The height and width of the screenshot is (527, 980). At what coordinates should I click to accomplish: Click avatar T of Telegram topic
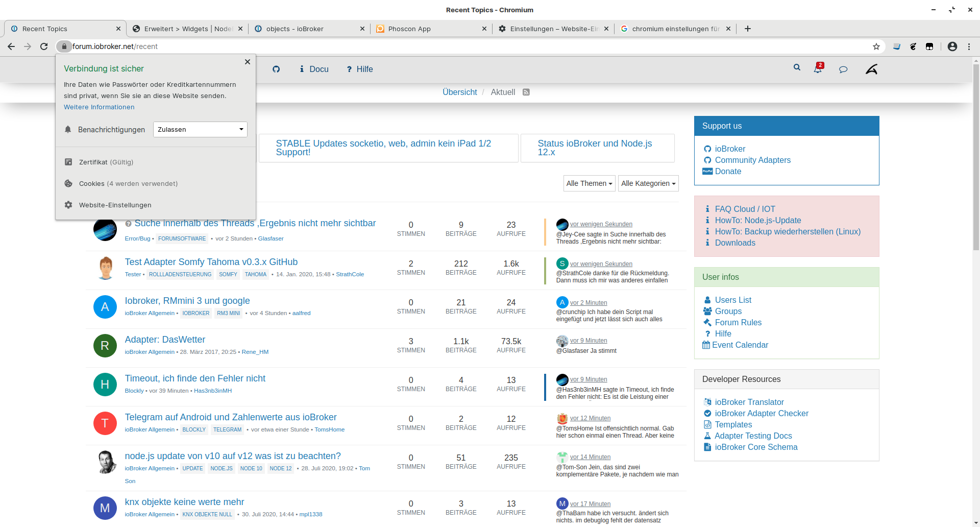[105, 423]
